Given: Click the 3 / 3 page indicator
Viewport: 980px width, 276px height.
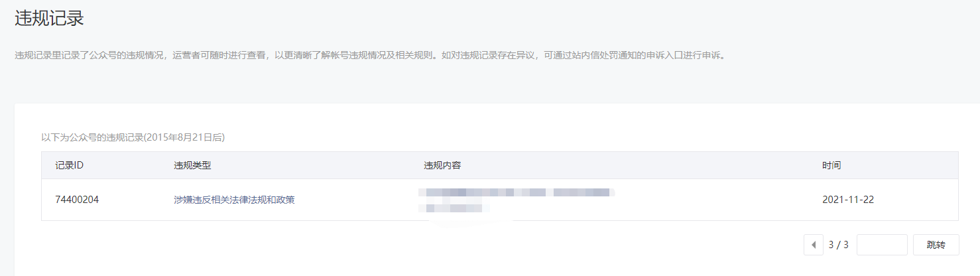Looking at the screenshot, I should pyautogui.click(x=839, y=245).
